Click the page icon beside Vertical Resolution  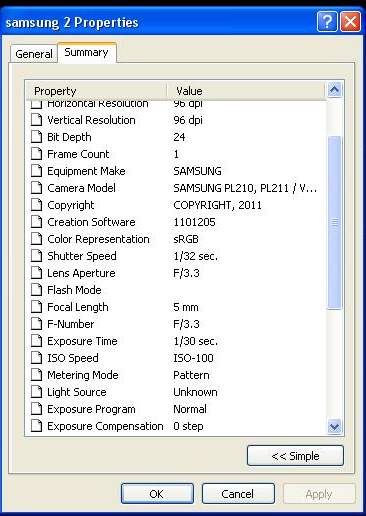37,120
